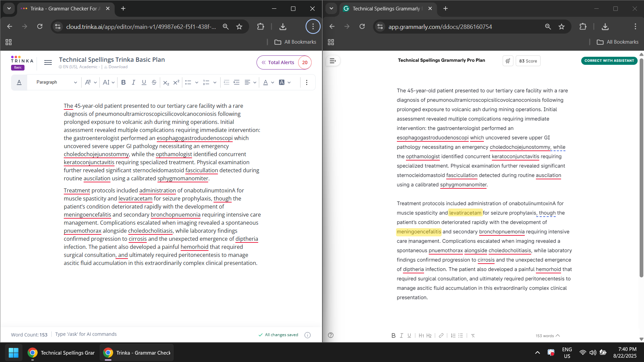Zoom icon in Grammarly address bar
The image size is (644, 362).
[548, 27]
